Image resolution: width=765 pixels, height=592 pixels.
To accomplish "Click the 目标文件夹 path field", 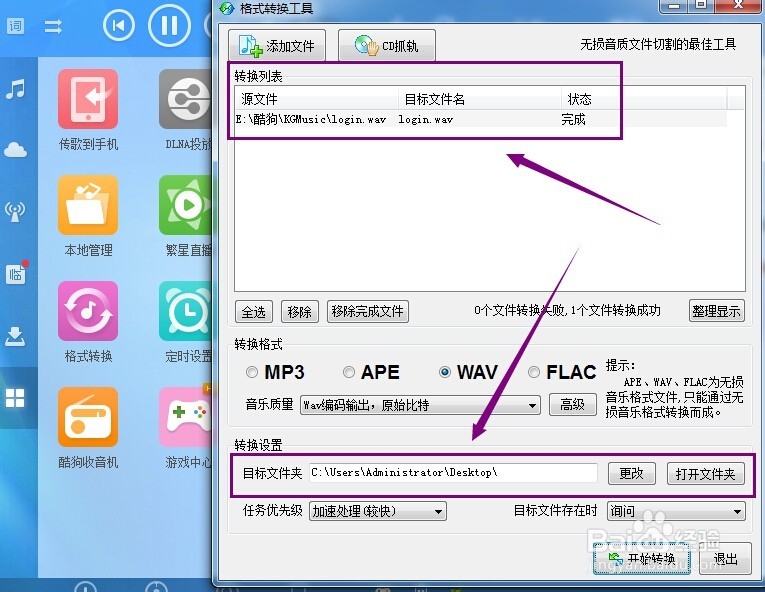I will pyautogui.click(x=453, y=473).
